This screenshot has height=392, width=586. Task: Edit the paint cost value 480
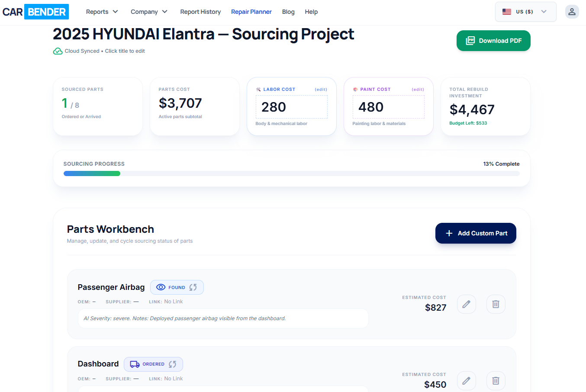tap(389, 107)
